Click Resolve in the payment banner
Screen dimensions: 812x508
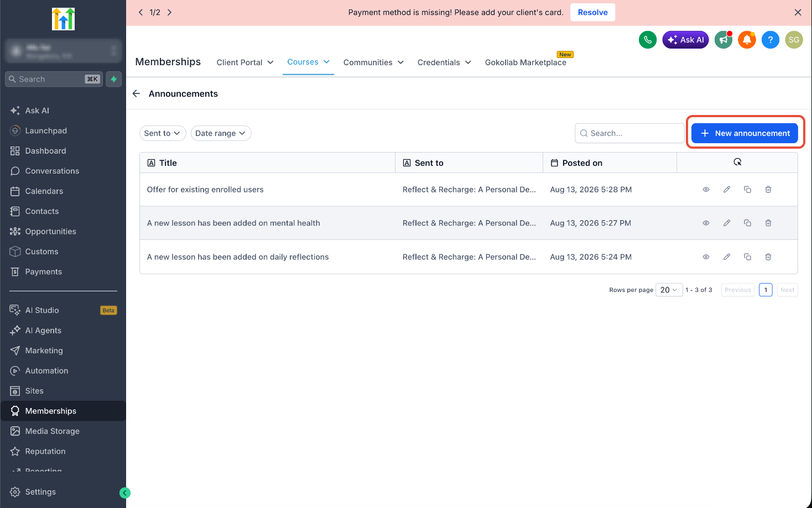click(x=592, y=12)
